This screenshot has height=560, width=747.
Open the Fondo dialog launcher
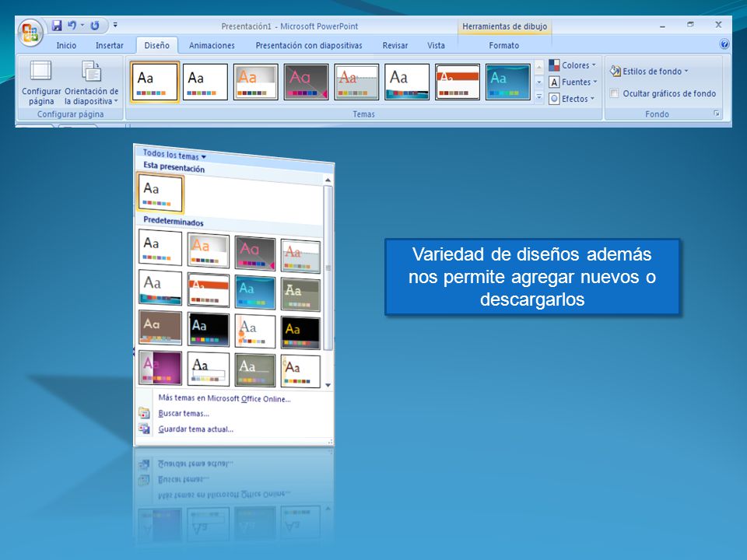717,114
